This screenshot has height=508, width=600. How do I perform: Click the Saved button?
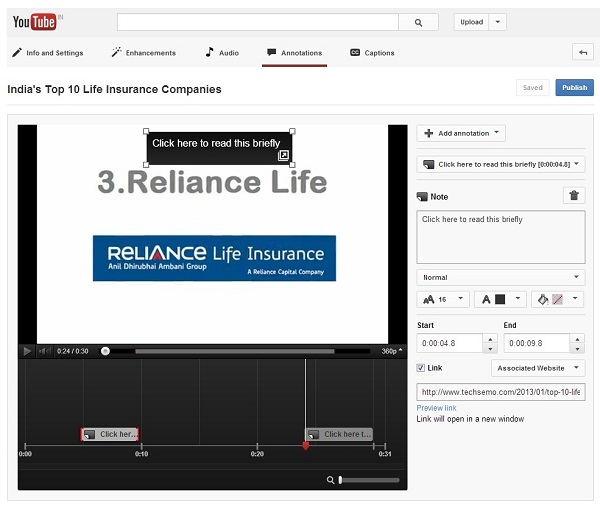(533, 88)
